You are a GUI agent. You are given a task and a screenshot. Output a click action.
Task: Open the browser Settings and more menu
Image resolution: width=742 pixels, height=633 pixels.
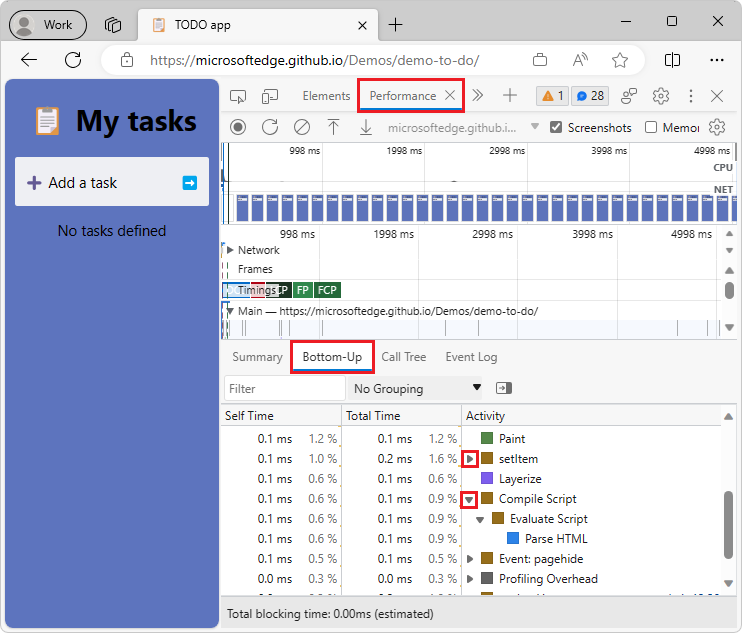[717, 60]
